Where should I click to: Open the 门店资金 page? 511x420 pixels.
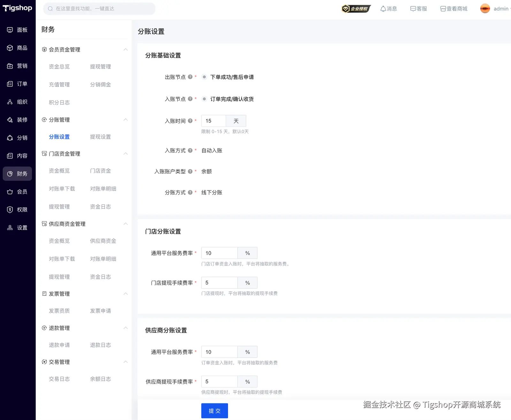pos(100,171)
